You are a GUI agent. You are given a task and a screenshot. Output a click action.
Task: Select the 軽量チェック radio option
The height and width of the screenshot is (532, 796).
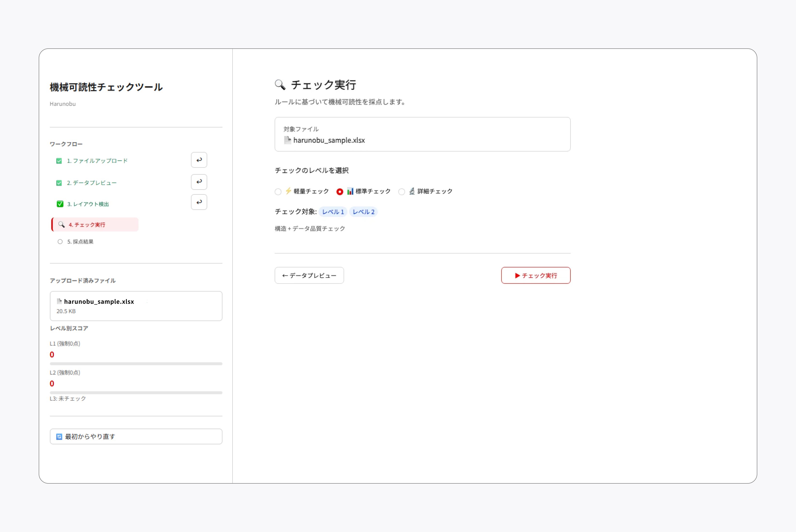click(278, 192)
